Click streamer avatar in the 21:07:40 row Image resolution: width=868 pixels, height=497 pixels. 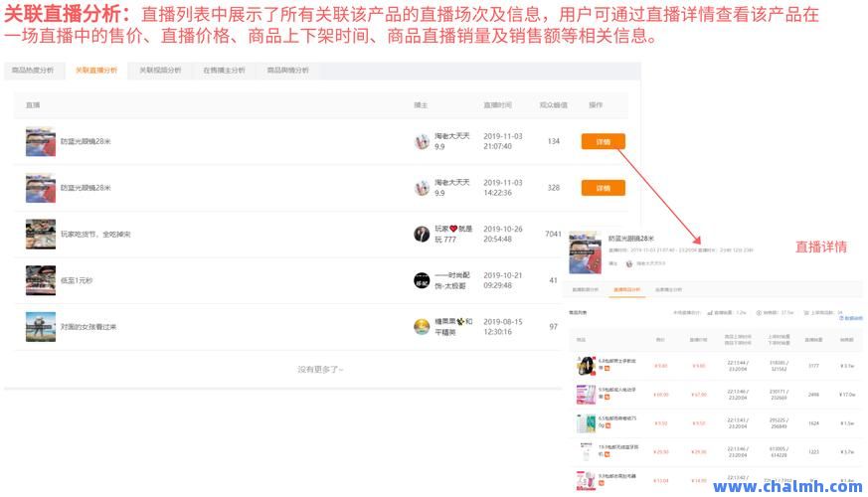[x=422, y=142]
